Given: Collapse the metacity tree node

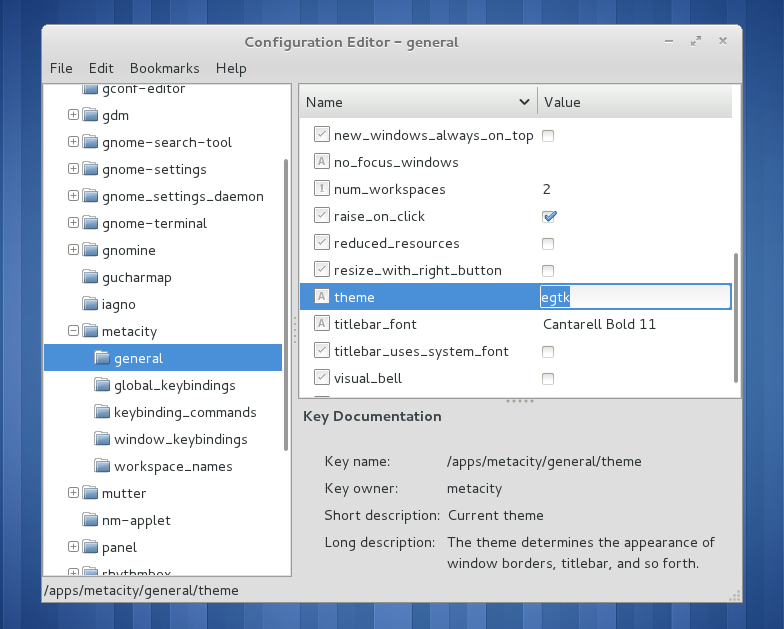Looking at the screenshot, I should click(x=73, y=331).
